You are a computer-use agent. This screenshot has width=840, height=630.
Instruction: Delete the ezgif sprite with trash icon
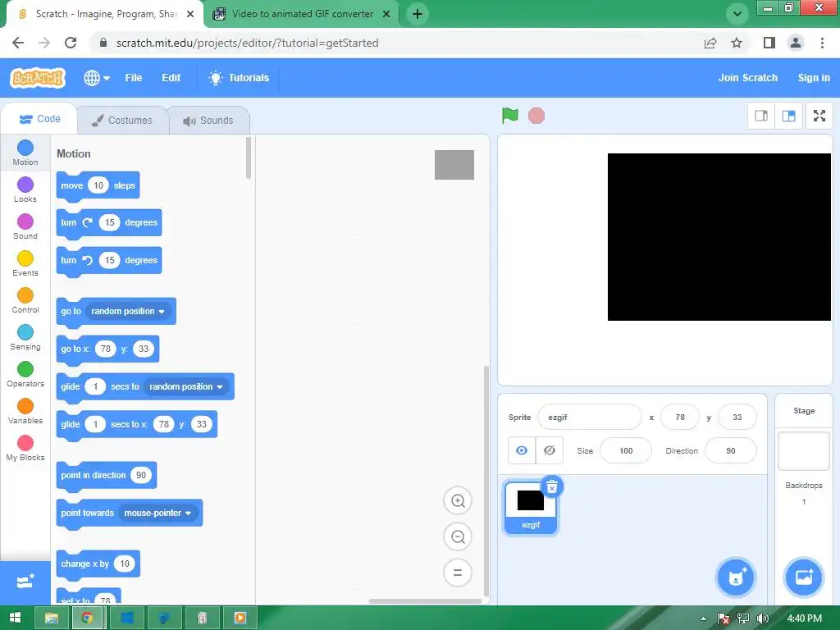pyautogui.click(x=552, y=486)
